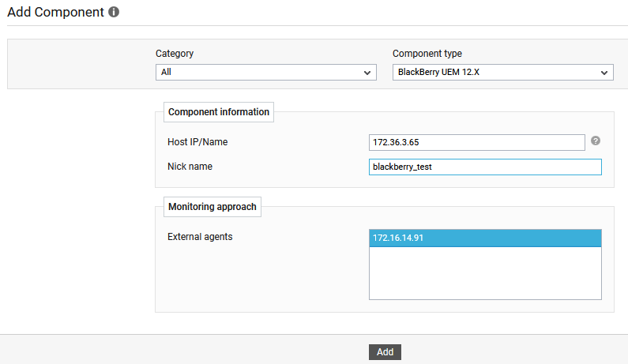Focus the Nick name text box
628x364 pixels.
click(485, 167)
